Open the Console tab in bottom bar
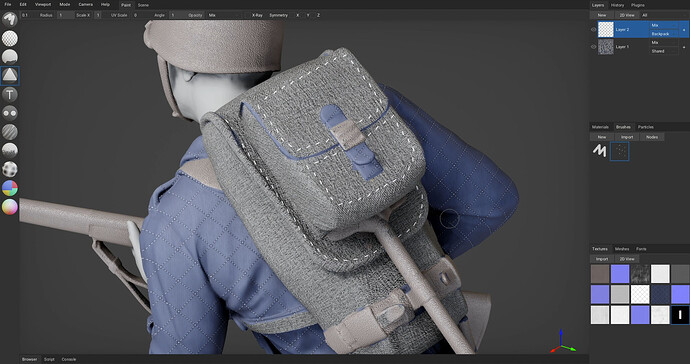 [69, 359]
